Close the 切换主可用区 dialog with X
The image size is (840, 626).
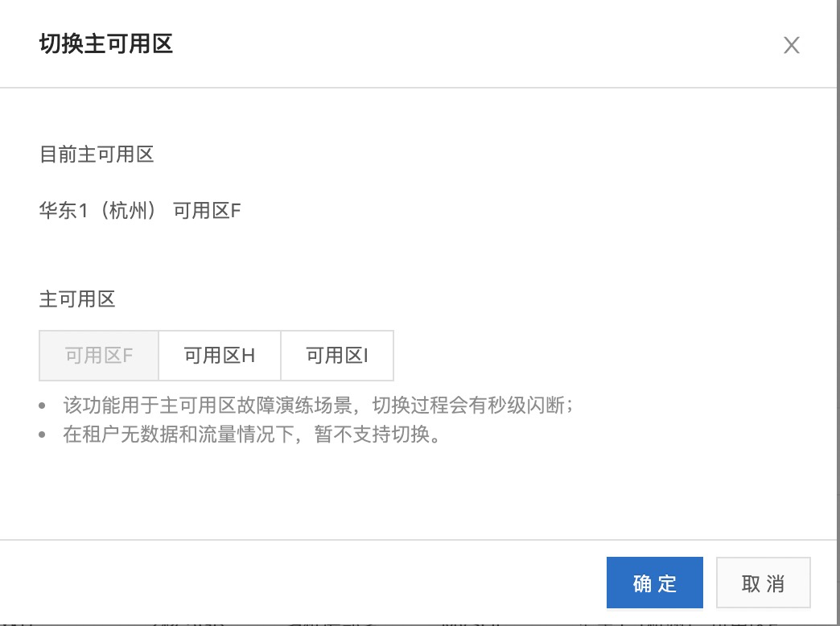point(792,46)
